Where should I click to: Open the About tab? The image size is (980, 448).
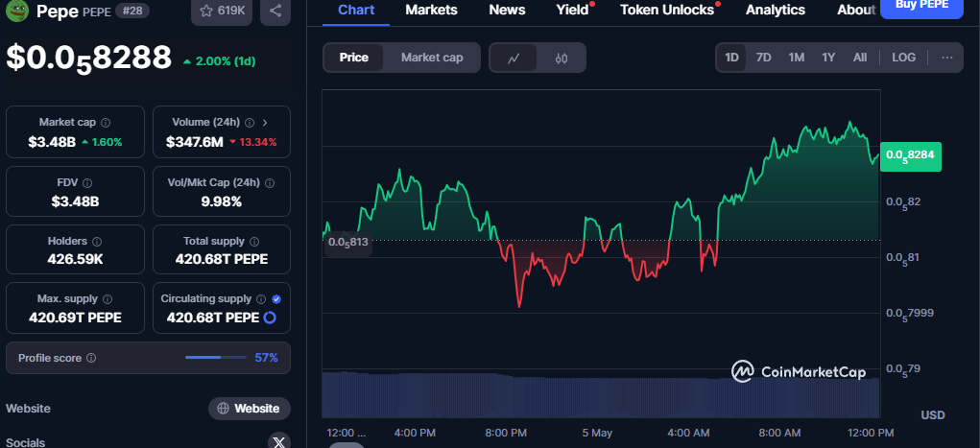click(855, 10)
